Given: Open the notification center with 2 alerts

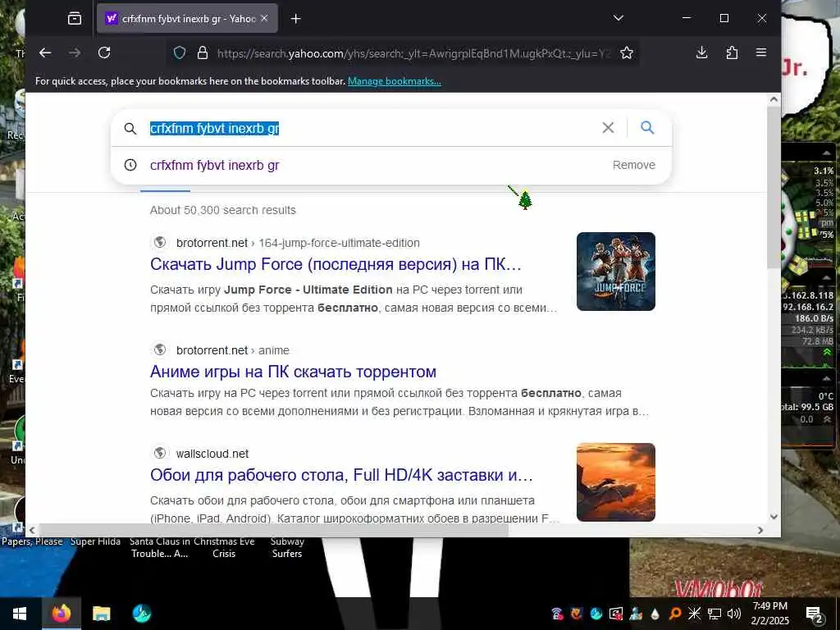Looking at the screenshot, I should [x=815, y=614].
